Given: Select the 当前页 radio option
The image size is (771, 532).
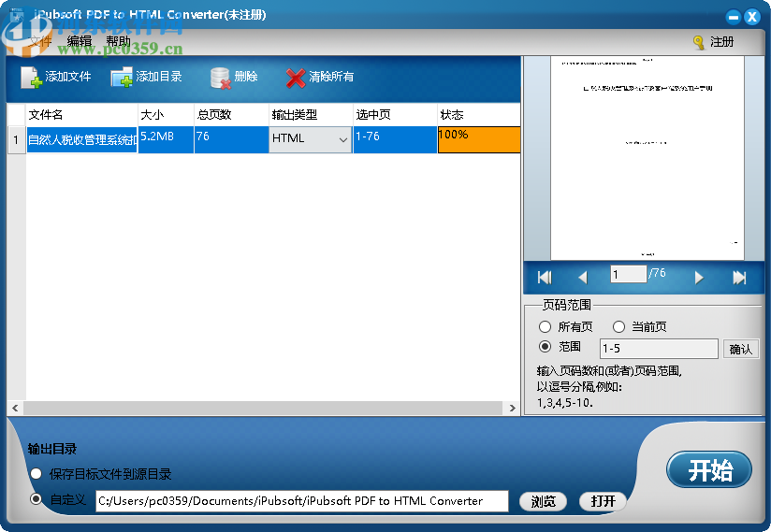Looking at the screenshot, I should pyautogui.click(x=618, y=326).
